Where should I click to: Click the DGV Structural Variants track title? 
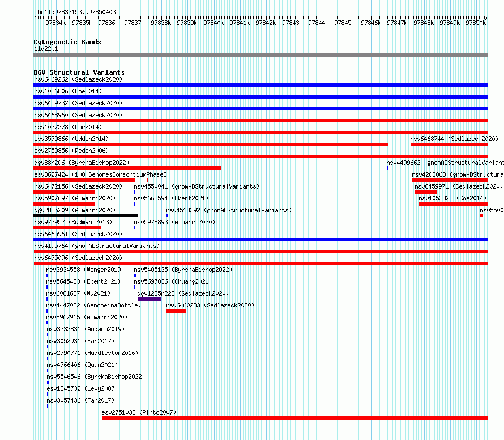click(x=79, y=72)
